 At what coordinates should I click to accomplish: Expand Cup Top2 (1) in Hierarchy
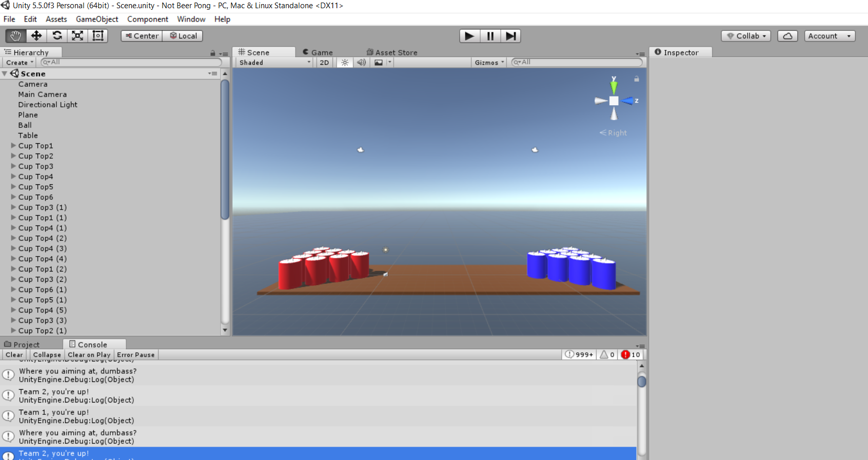click(x=13, y=330)
